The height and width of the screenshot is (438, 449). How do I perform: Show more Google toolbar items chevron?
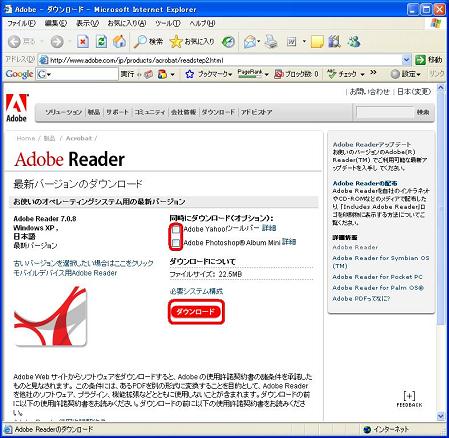pyautogui.click(x=373, y=72)
